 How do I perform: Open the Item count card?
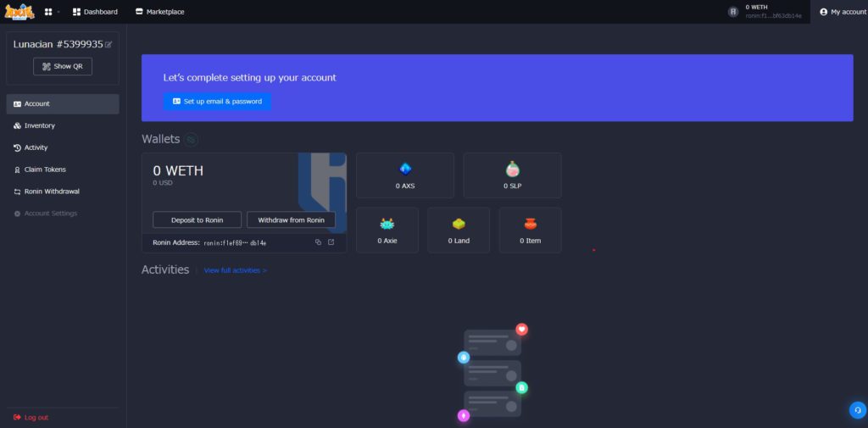530,230
